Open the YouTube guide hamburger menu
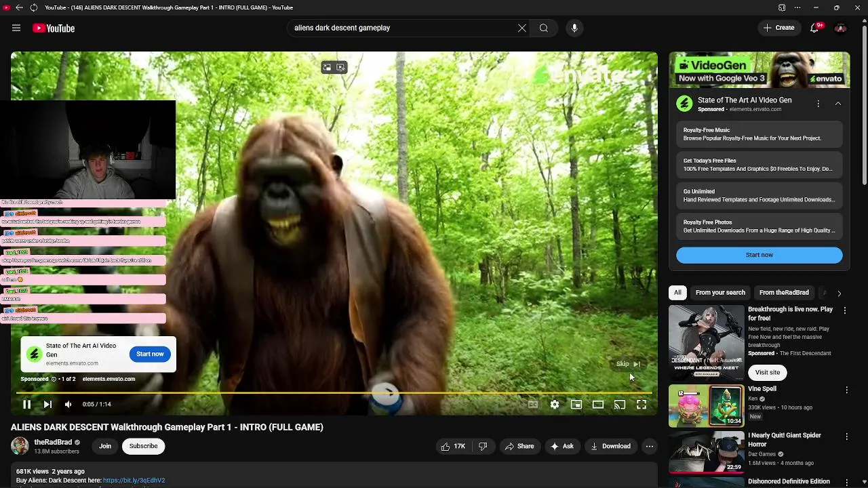This screenshot has width=868, height=488. (16, 28)
